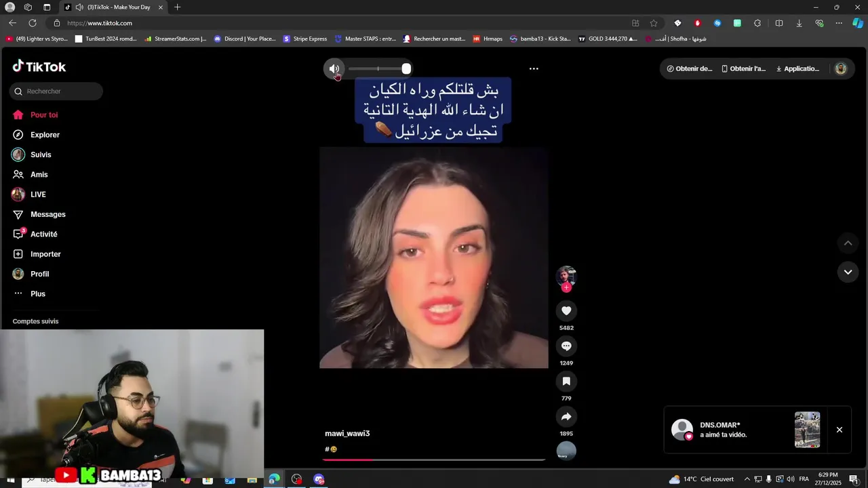The width and height of the screenshot is (868, 488).
Task: Open Discord in the Windows taskbar
Action: (x=319, y=479)
